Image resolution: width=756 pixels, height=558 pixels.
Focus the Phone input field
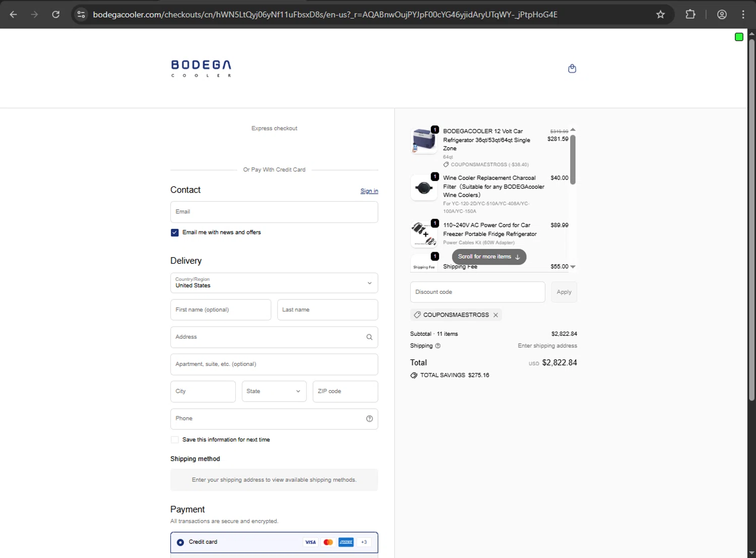274,419
